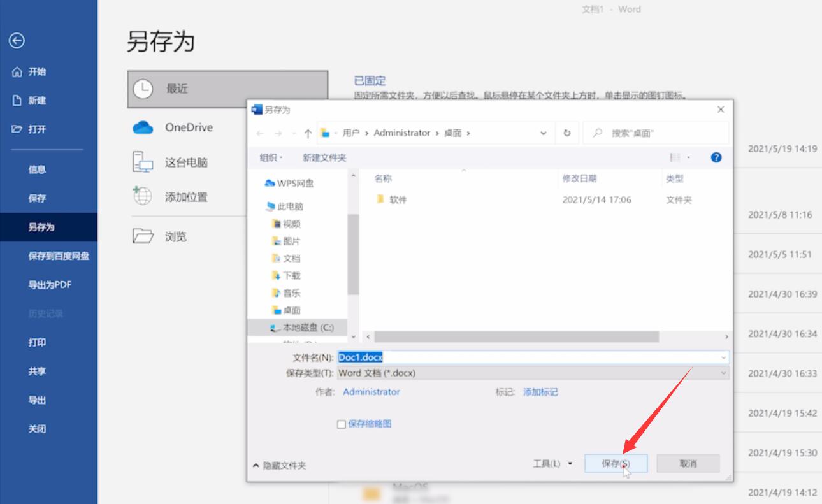The height and width of the screenshot is (504, 822).
Task: Click the refresh button in address bar
Action: 566,133
